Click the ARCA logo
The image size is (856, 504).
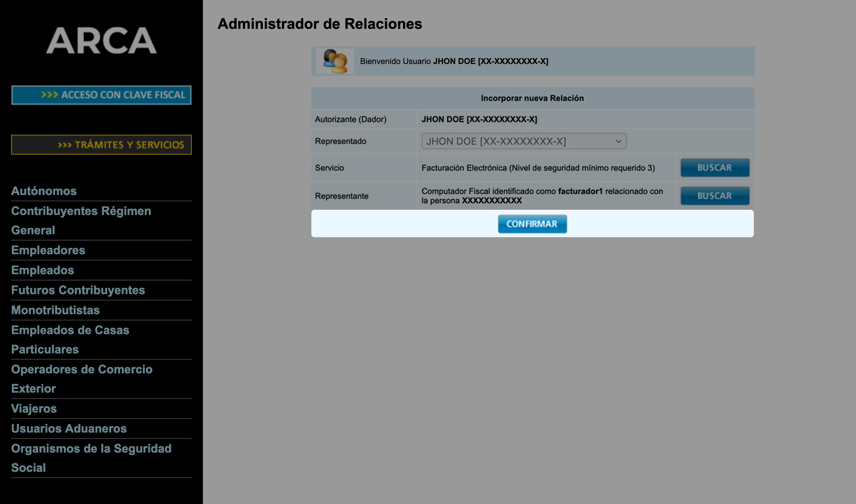click(x=101, y=40)
